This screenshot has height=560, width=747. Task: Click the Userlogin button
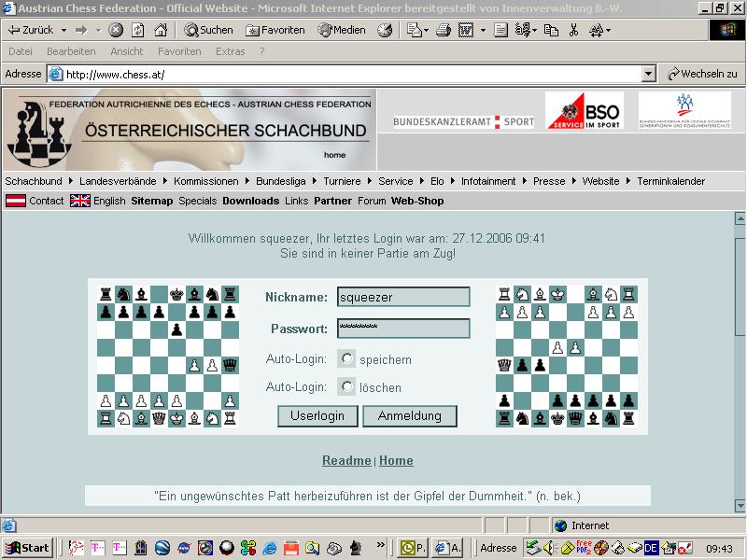[x=317, y=416]
